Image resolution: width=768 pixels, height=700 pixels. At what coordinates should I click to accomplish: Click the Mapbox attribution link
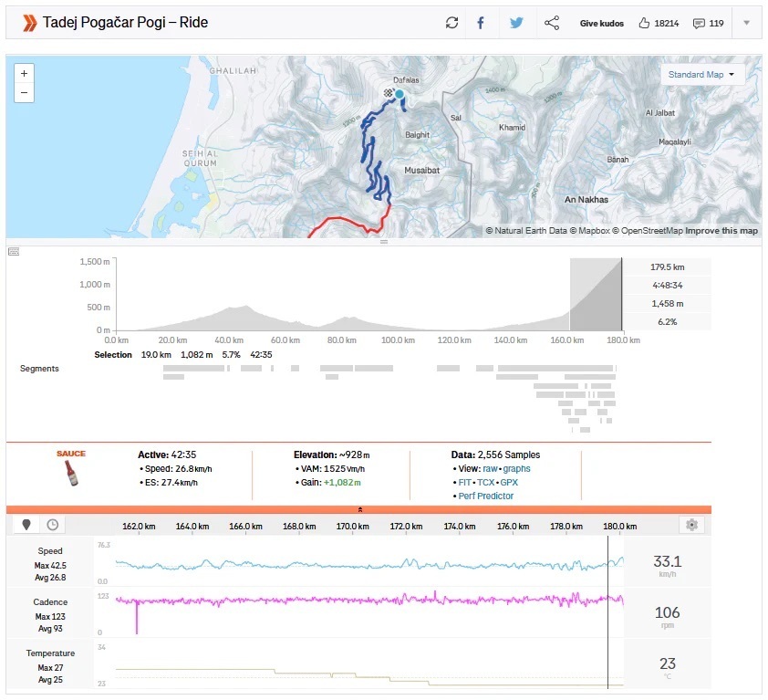(590, 230)
